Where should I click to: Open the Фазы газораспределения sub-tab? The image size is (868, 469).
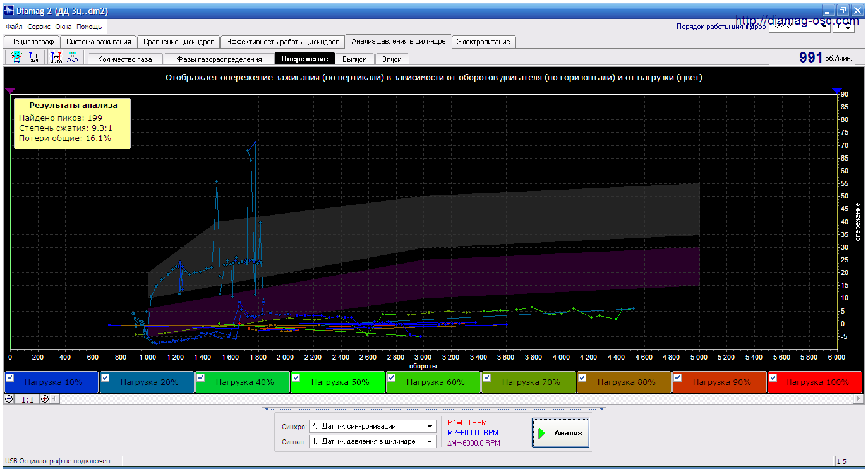tap(219, 59)
